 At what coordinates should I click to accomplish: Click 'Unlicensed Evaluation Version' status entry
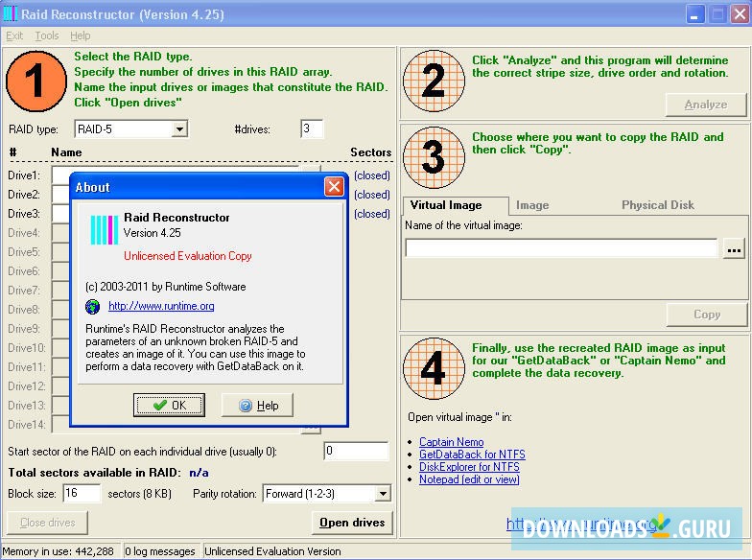click(272, 551)
